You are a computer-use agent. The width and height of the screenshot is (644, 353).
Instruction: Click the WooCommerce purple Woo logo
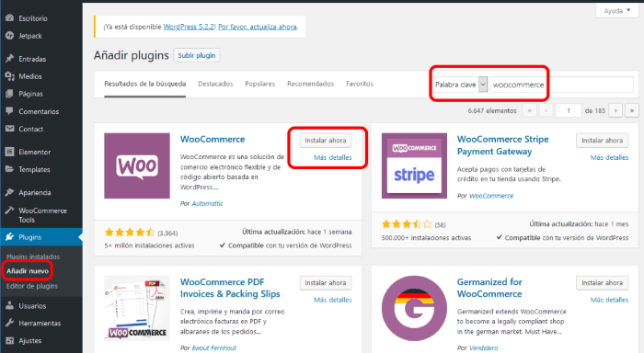[137, 165]
